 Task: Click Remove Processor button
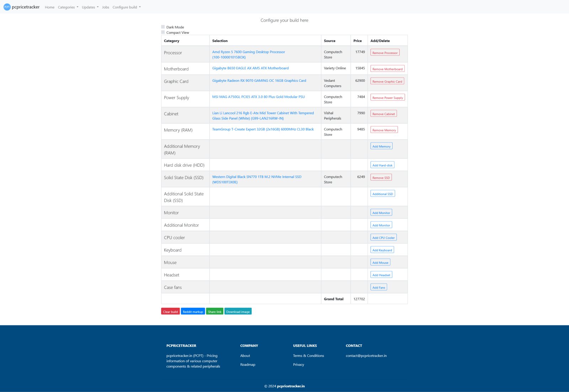point(385,53)
